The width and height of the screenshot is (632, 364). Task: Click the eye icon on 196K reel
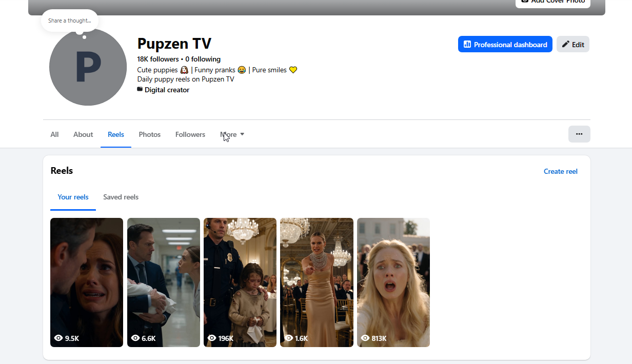point(212,338)
